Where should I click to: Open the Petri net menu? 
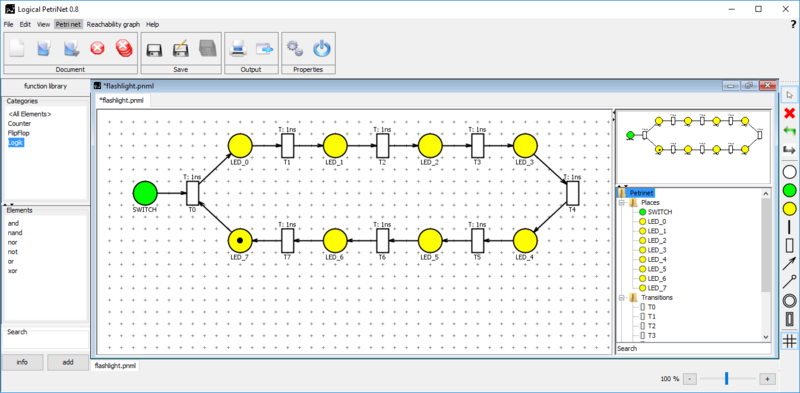pos(68,24)
